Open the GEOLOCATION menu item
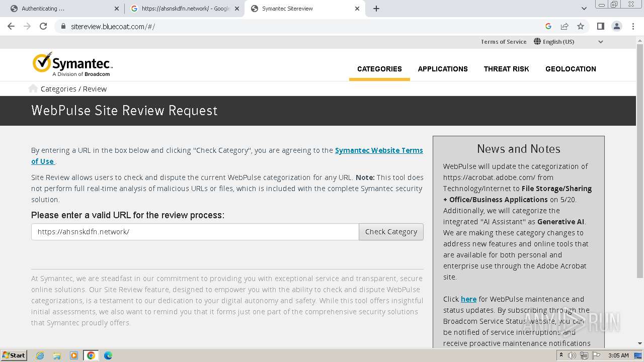The image size is (644, 362). point(571,69)
